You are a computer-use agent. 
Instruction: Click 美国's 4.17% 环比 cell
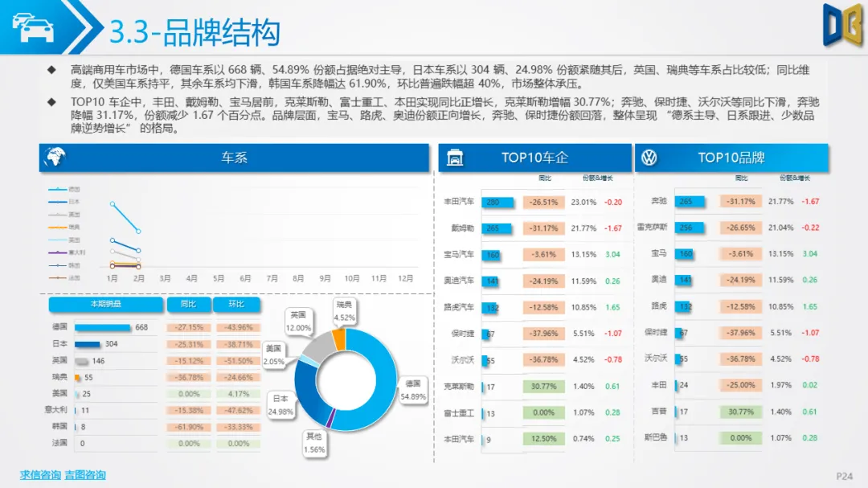[x=238, y=394]
